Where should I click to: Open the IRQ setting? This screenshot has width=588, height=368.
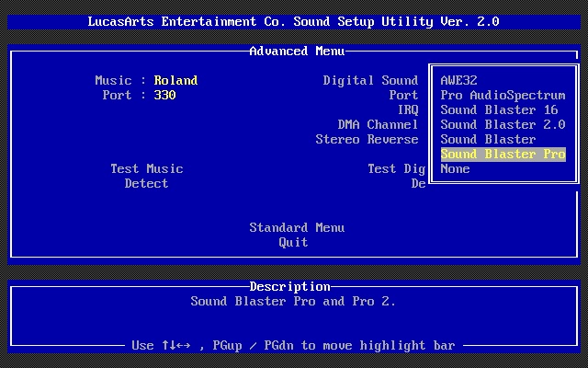coord(407,109)
